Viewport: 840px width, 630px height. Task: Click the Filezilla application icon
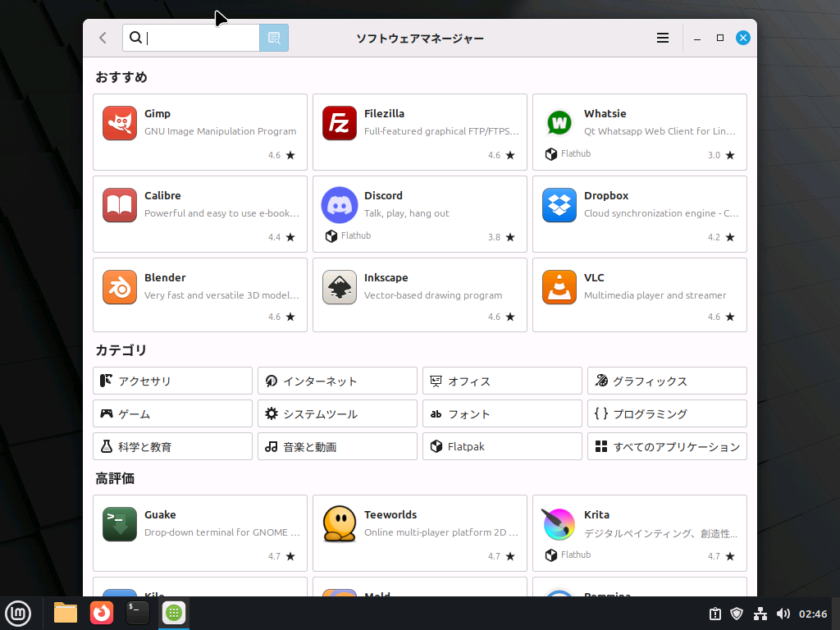[340, 123]
